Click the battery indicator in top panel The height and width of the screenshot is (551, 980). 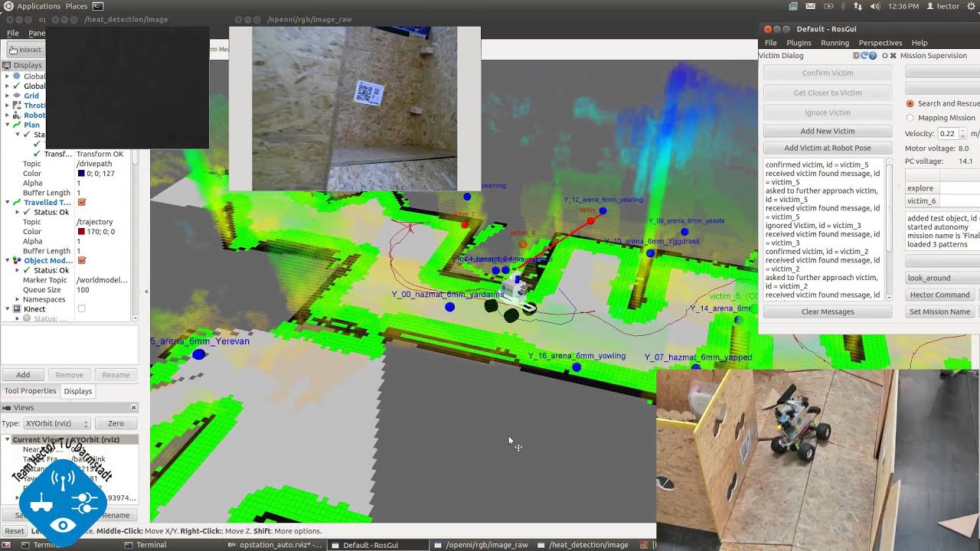827,6
